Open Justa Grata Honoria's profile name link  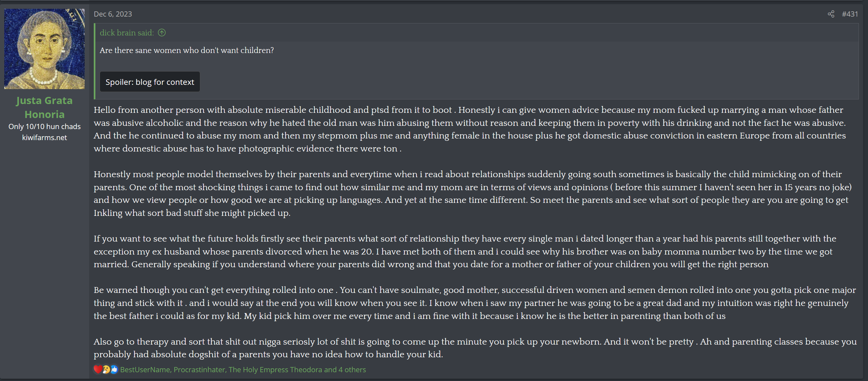(x=45, y=107)
